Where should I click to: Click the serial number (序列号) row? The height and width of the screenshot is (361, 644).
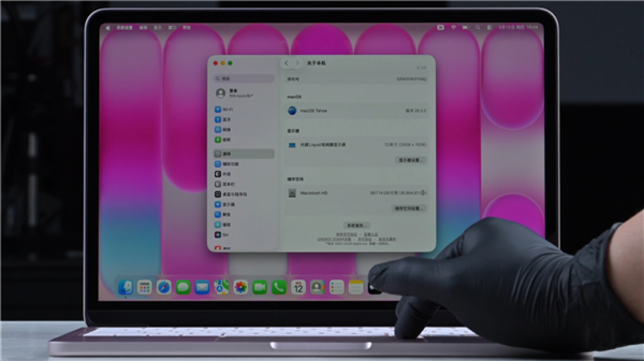click(357, 79)
